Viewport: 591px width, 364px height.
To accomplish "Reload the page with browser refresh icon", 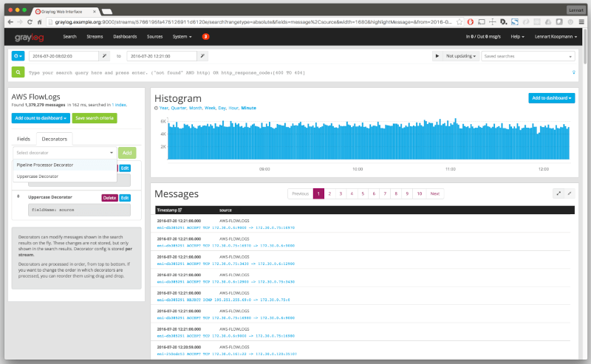I will tap(30, 22).
